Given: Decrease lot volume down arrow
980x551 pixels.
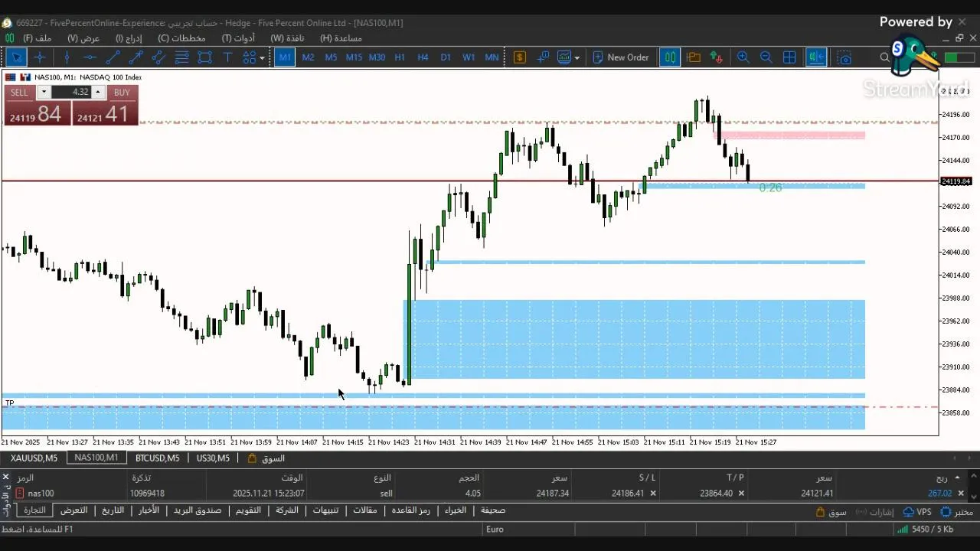Looking at the screenshot, I should point(44,92).
